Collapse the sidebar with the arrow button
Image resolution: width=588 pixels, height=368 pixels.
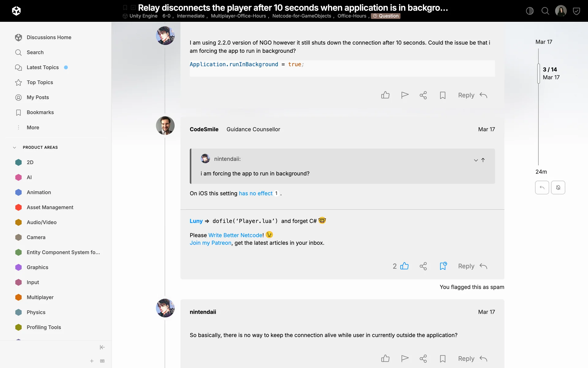102,347
